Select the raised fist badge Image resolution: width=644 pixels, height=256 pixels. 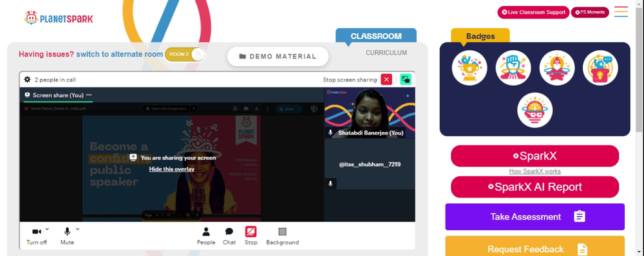point(513,68)
